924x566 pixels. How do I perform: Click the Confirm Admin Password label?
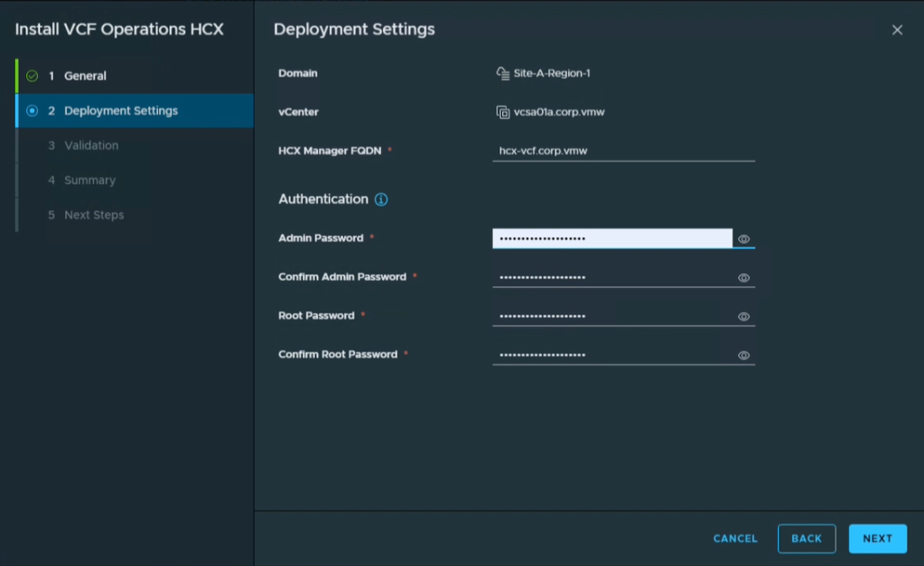(x=341, y=277)
